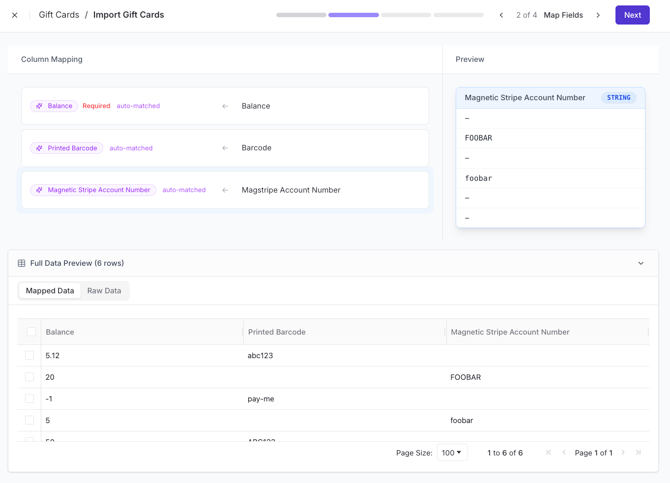Select the Mapped Data tab
This screenshot has height=483, width=670.
click(50, 291)
